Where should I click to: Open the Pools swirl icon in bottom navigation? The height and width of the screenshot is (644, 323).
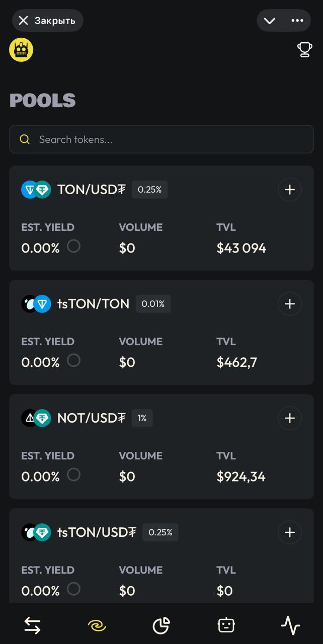coord(97,625)
